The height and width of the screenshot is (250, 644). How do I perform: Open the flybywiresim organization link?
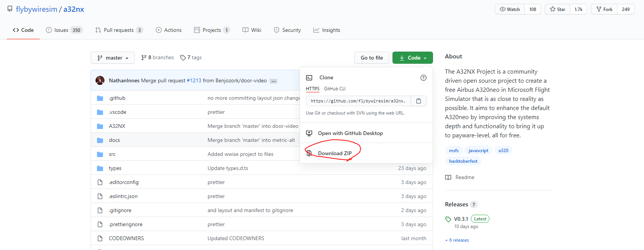point(36,9)
